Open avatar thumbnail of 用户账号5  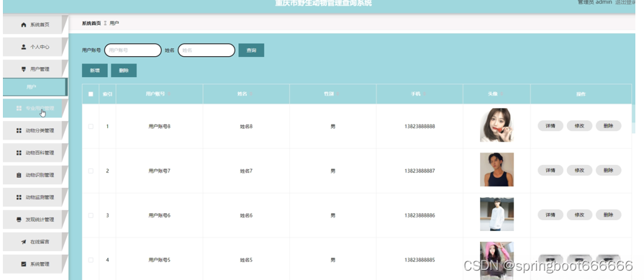coord(496,261)
